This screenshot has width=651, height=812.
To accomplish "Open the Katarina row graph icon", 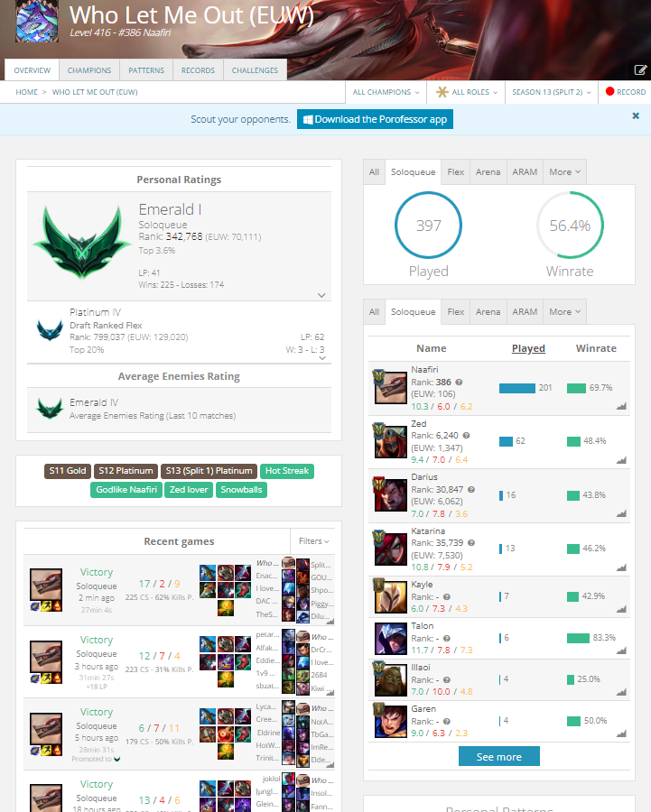I will pyautogui.click(x=621, y=567).
